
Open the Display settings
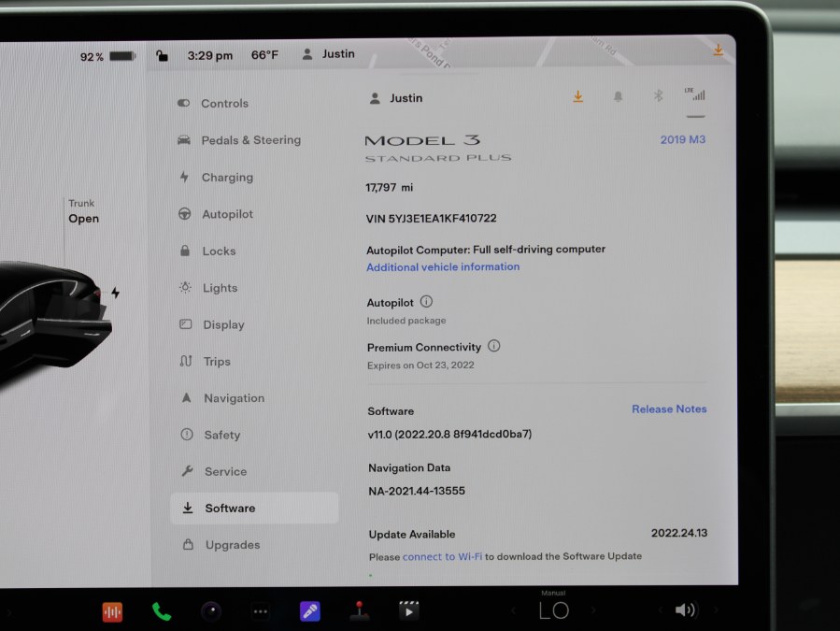[x=212, y=324]
